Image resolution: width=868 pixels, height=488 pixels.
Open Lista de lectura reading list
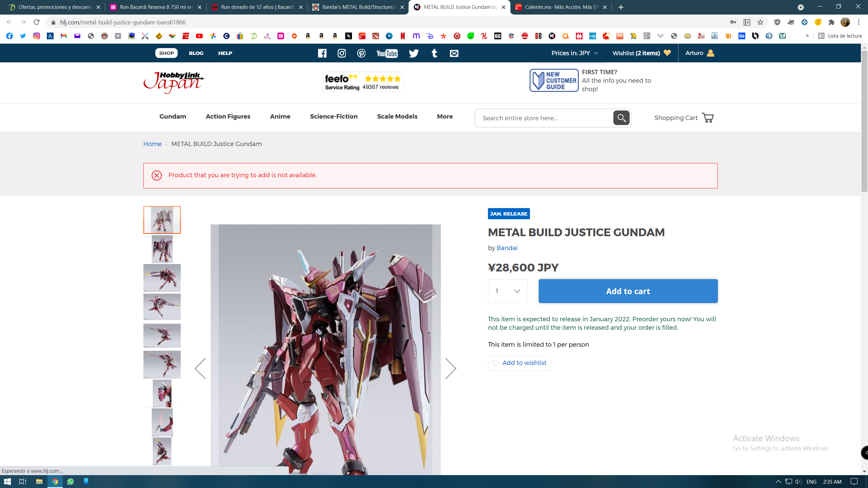tap(840, 36)
